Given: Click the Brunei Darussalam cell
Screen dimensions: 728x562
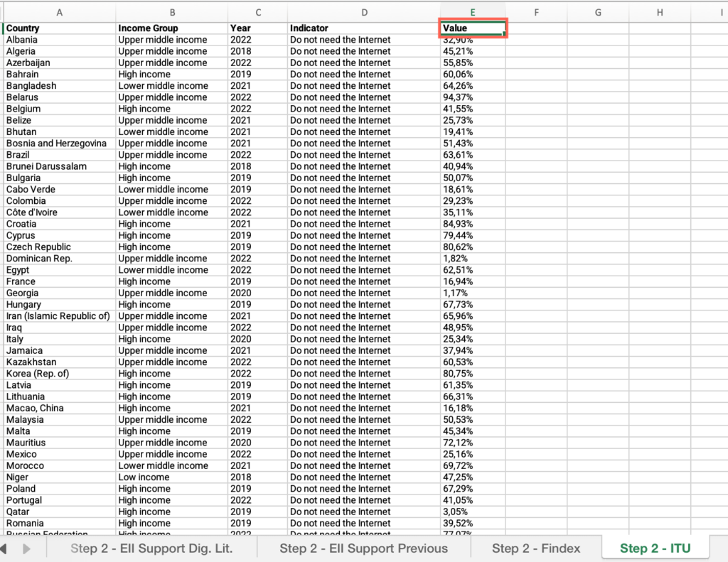Looking at the screenshot, I should tap(60, 166).
